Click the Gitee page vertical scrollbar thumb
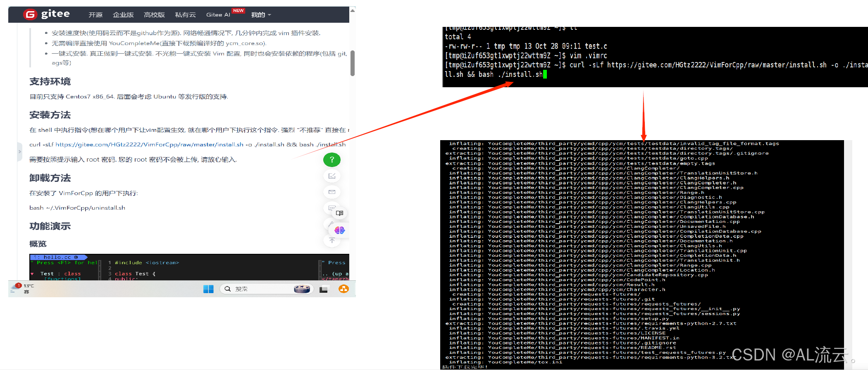This screenshot has height=370, width=868. click(x=353, y=63)
